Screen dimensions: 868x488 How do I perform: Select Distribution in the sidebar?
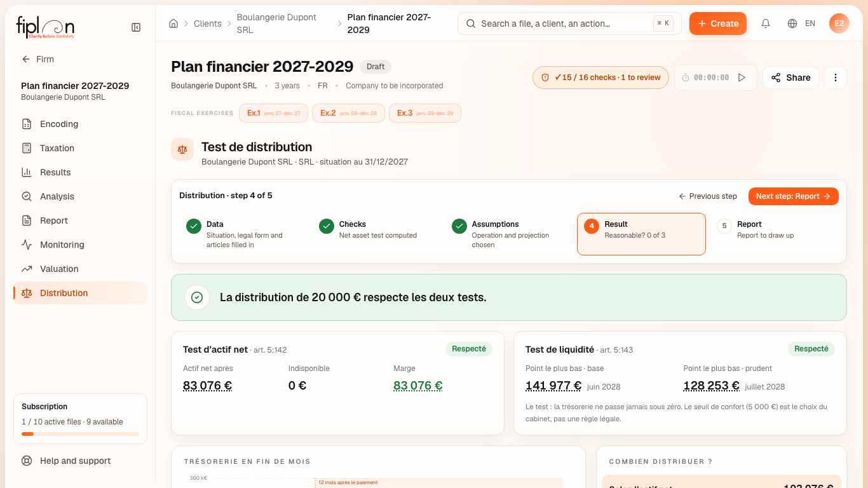pyautogui.click(x=81, y=293)
